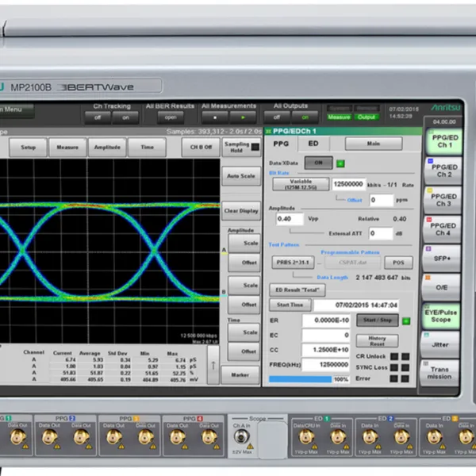Viewport: 476px width, 476px height.
Task: Click the CC value 1.2500E+10 field
Action: [326, 350]
